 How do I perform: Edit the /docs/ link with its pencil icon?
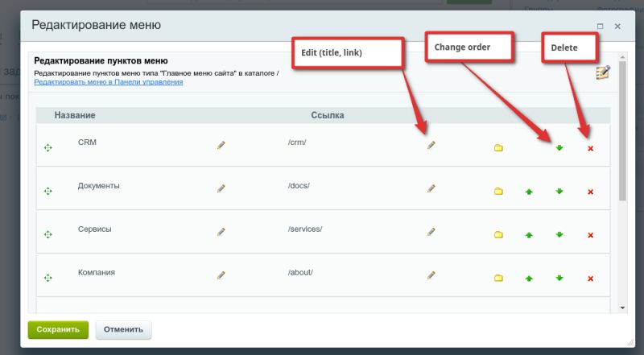coord(431,188)
